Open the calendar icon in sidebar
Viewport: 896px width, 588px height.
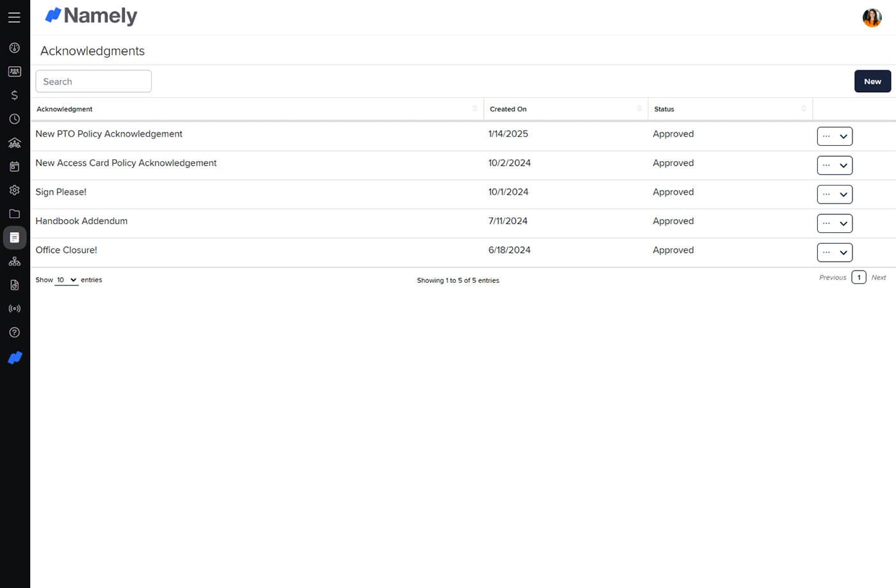click(14, 166)
